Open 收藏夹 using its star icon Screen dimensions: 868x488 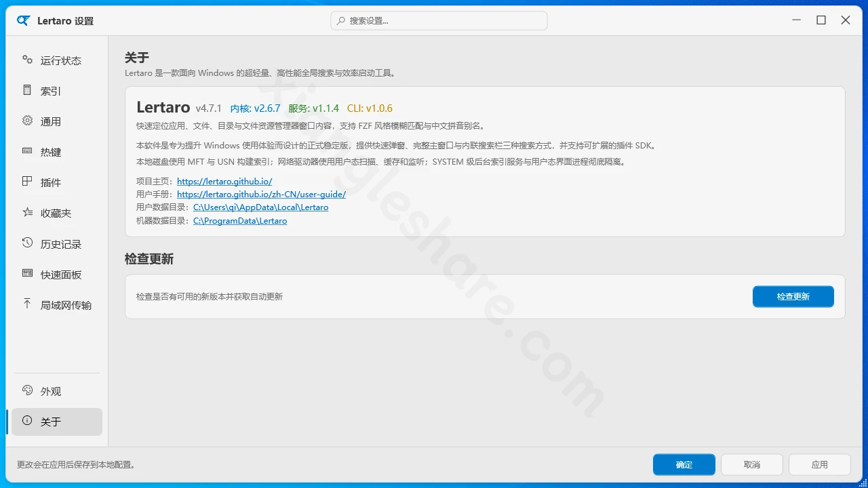(x=27, y=212)
